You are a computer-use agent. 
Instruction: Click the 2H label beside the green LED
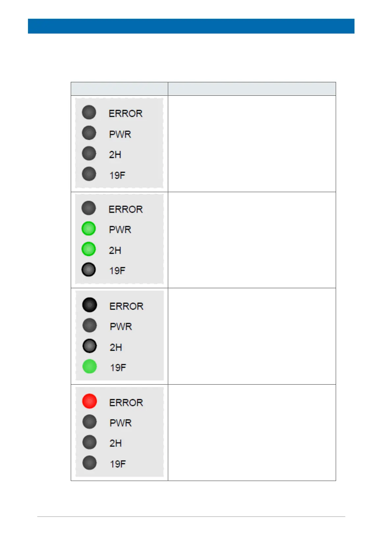(x=115, y=250)
